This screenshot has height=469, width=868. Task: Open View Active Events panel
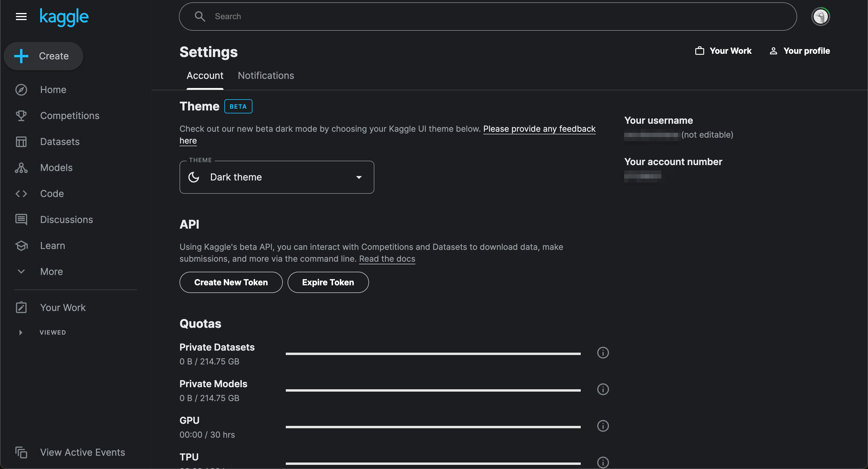(82, 452)
